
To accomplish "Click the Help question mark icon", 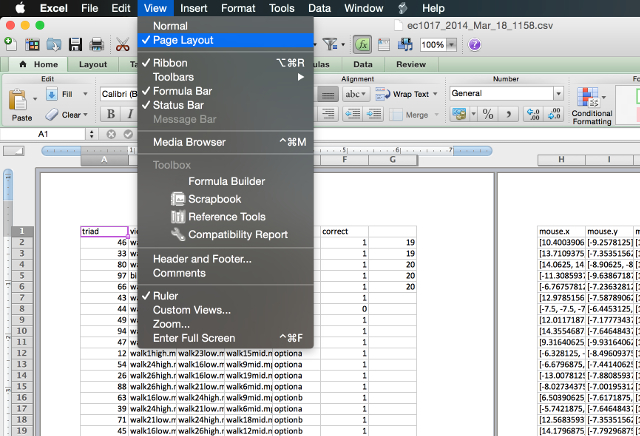I will [x=474, y=44].
